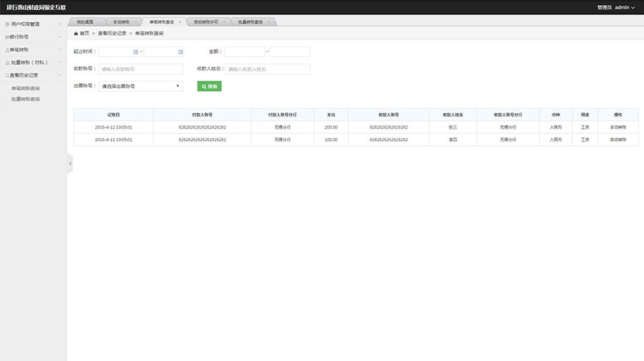This screenshot has width=644, height=361.
Task: Click the 查看历史记录 magnifier icon in sidebar
Action: coord(7,75)
